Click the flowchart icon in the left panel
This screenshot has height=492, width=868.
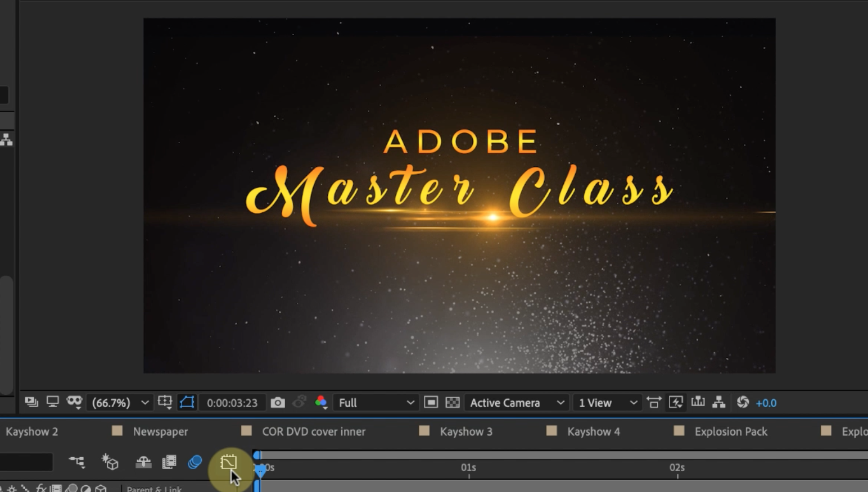click(x=6, y=139)
